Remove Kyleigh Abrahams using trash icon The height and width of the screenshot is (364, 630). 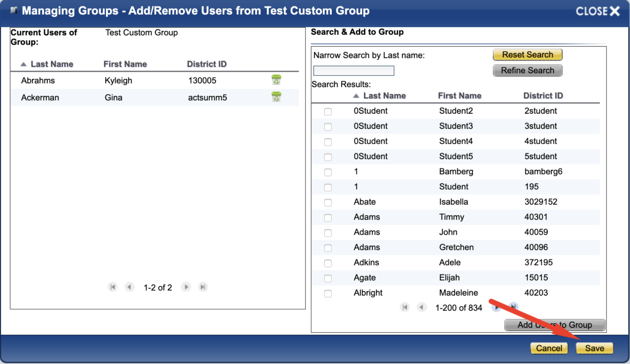pyautogui.click(x=276, y=80)
